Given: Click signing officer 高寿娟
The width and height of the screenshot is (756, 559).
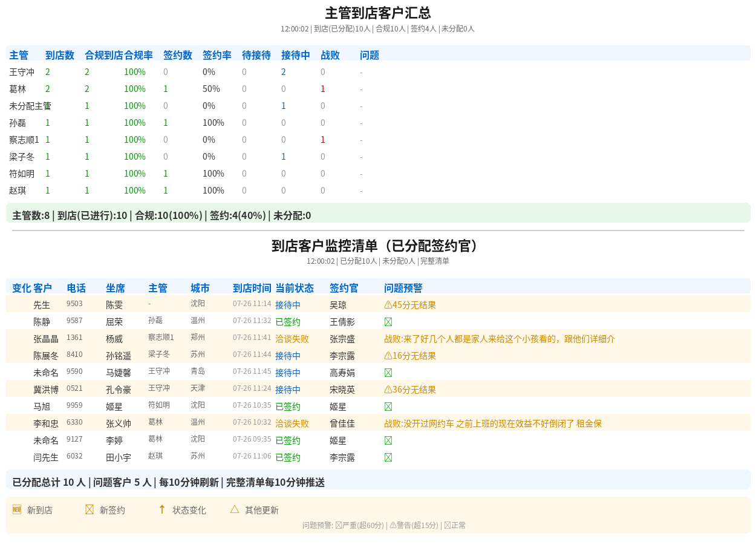Looking at the screenshot, I should [x=342, y=373].
